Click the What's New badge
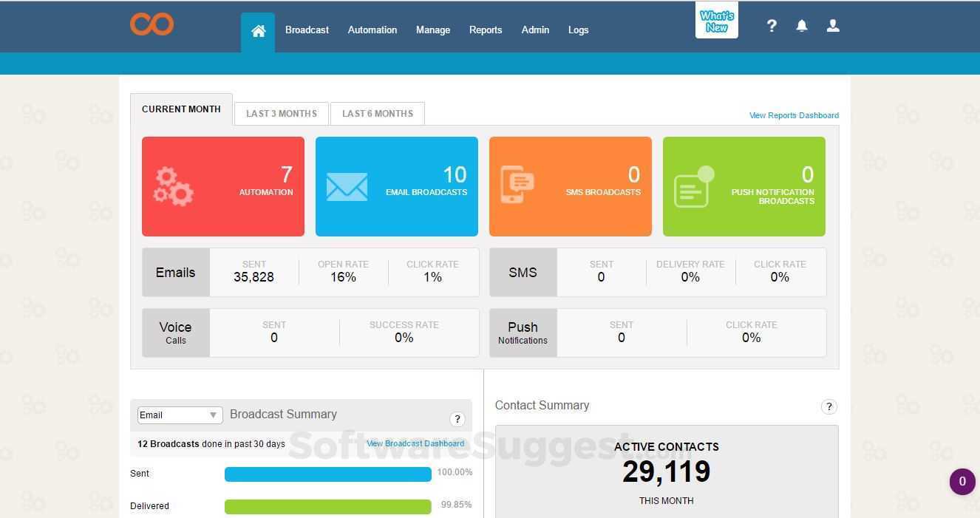The width and height of the screenshot is (980, 518). point(715,20)
